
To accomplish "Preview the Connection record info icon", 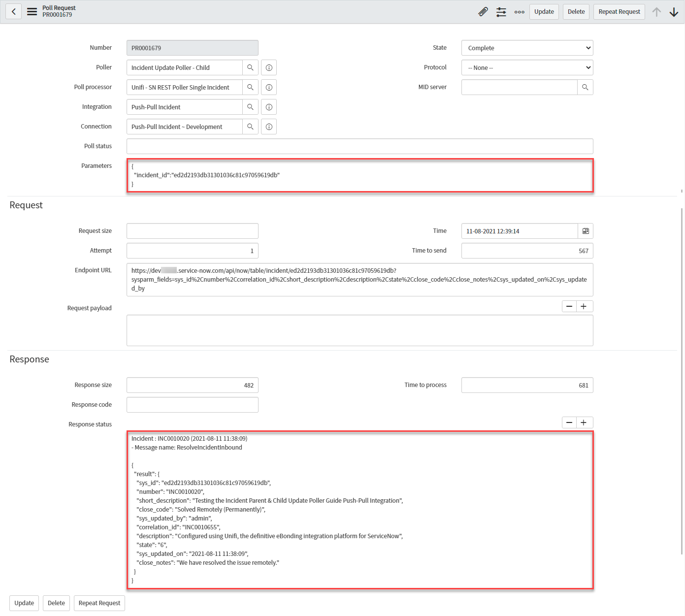I will coord(269,127).
